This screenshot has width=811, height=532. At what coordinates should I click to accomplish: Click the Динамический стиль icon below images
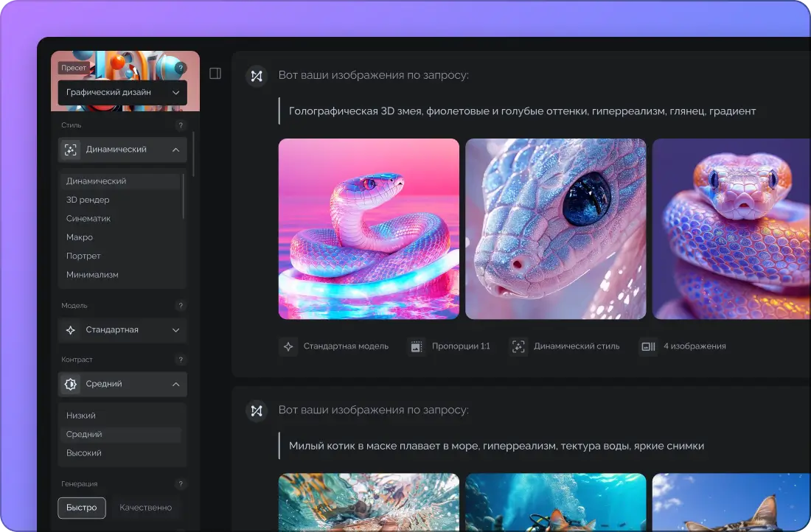pos(518,346)
